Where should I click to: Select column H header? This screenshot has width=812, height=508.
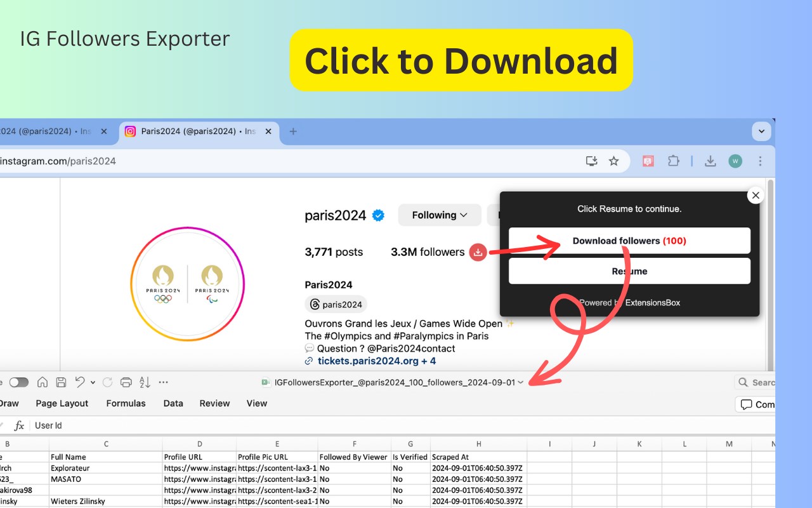click(x=478, y=444)
